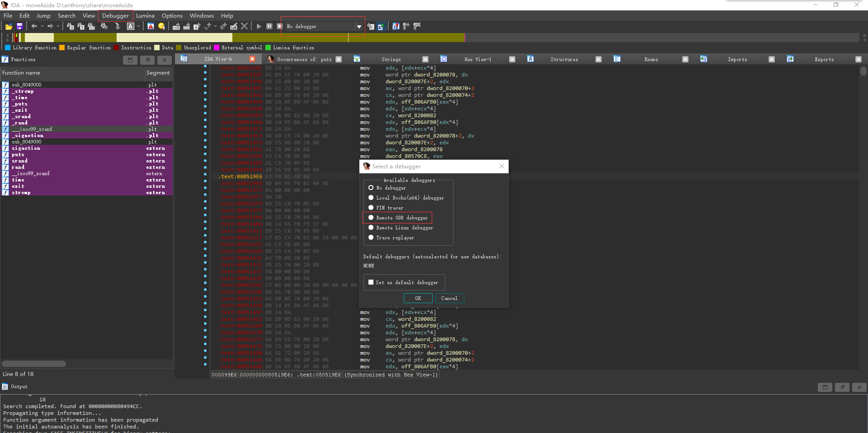Pause the process with the pause icon

point(269,26)
